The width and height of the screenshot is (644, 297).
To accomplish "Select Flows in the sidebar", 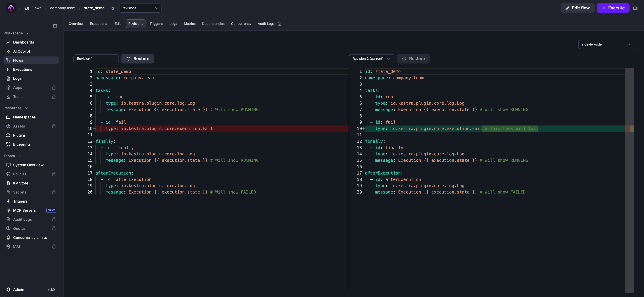I will click(31, 60).
